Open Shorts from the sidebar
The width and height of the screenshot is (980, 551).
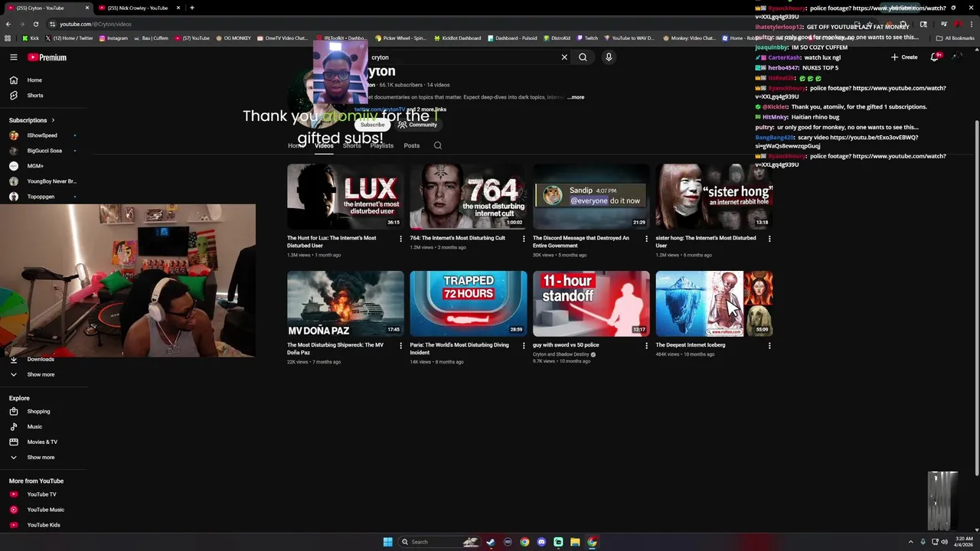point(35,96)
